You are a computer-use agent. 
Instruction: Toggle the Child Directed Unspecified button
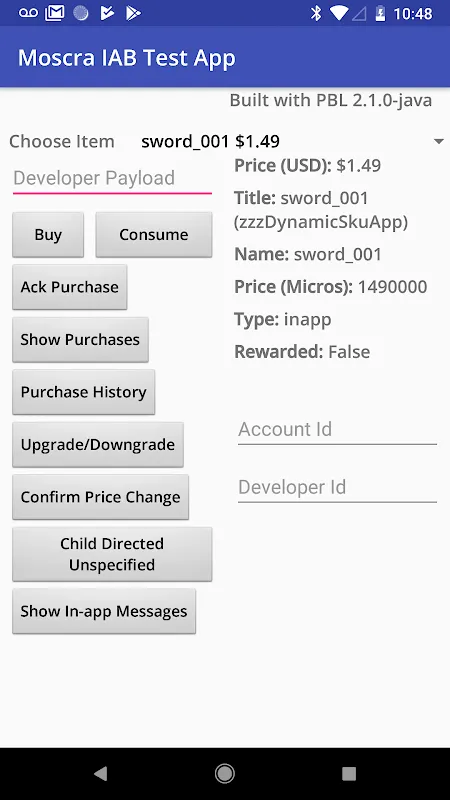tap(112, 554)
